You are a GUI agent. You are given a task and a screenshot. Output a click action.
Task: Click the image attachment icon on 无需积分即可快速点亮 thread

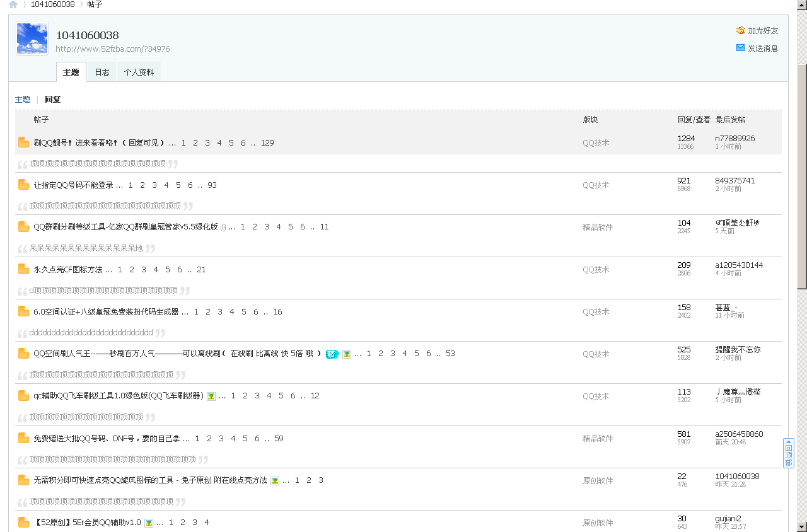pyautogui.click(x=275, y=481)
